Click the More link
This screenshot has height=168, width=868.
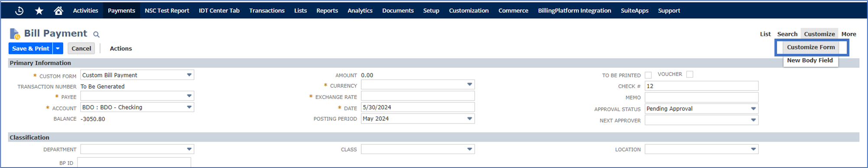tap(849, 34)
